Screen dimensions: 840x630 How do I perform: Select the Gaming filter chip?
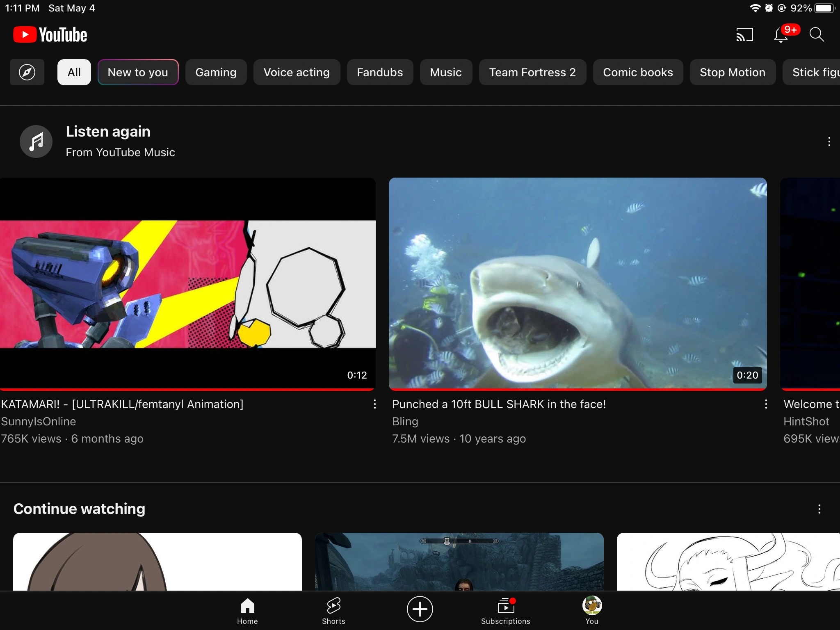(x=216, y=73)
